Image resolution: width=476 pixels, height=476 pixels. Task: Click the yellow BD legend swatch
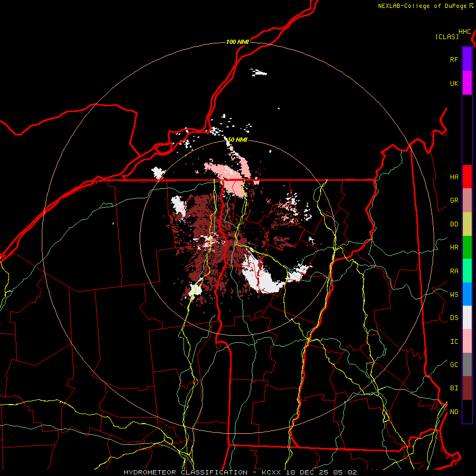(467, 224)
